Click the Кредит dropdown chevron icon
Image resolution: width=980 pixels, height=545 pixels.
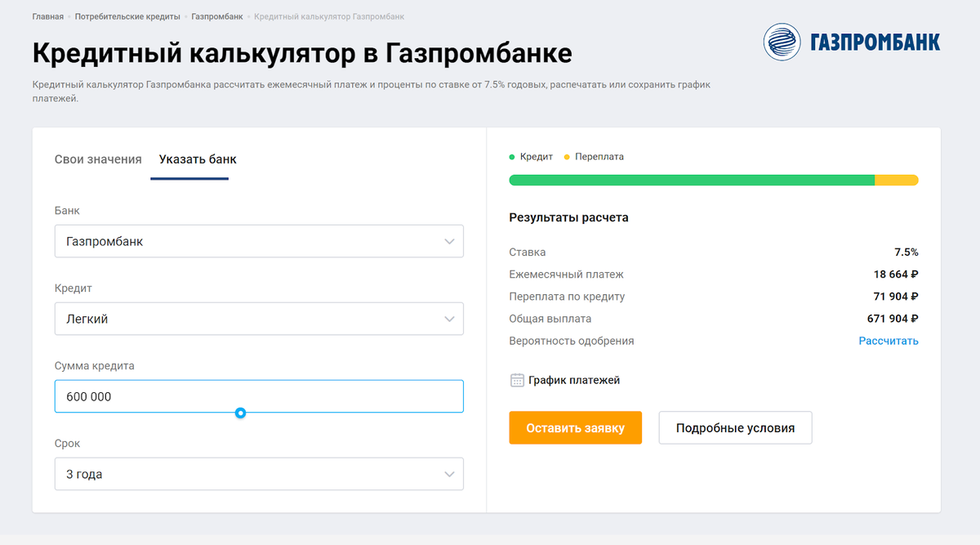(x=449, y=319)
